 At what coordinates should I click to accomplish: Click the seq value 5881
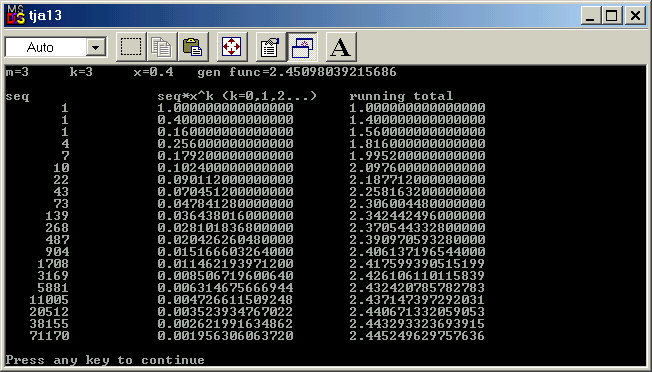coord(53,288)
